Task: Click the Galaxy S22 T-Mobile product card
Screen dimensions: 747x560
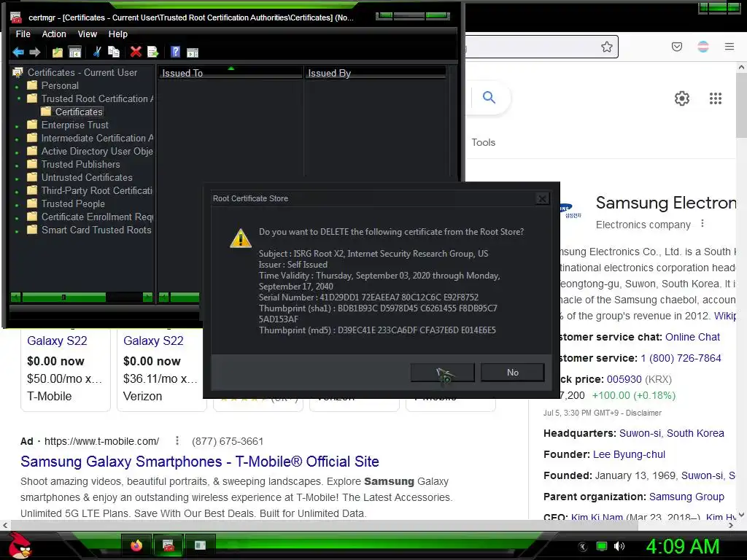Action: 65,369
